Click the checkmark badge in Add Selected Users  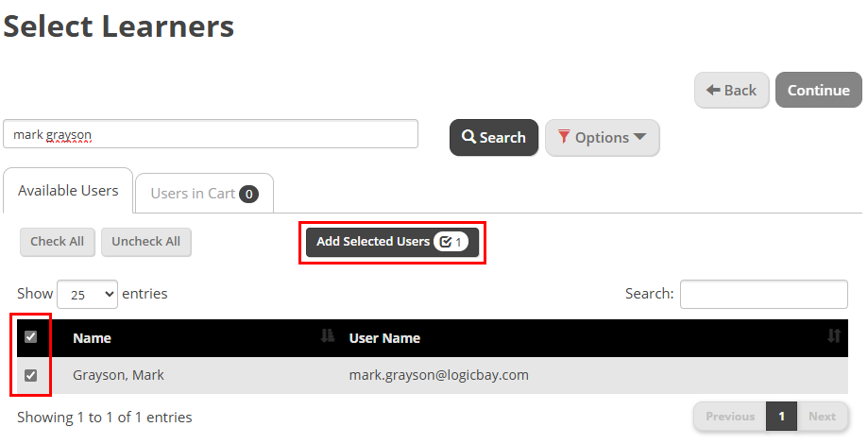pyautogui.click(x=451, y=242)
